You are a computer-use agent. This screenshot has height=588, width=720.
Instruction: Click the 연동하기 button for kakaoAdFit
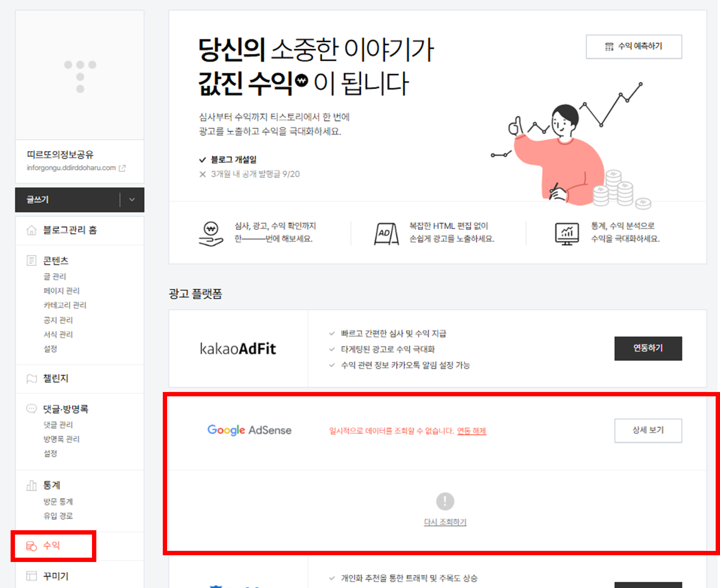click(x=648, y=349)
